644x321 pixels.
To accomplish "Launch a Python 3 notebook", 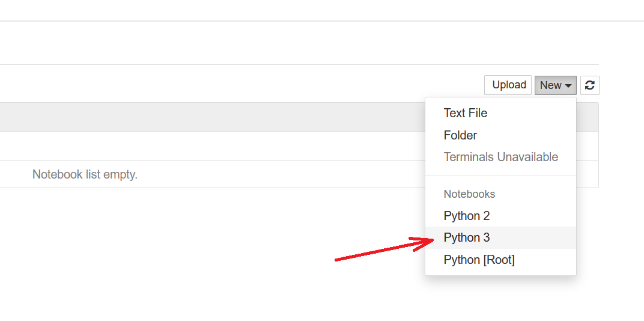I will click(x=467, y=237).
